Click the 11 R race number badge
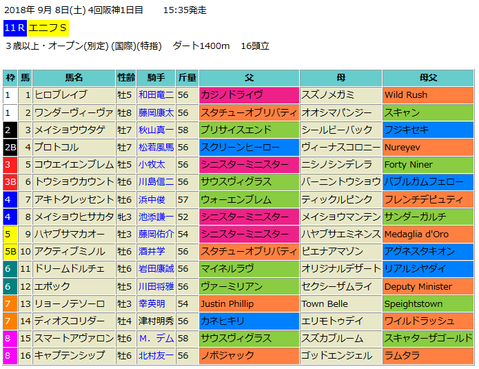The image size is (479, 369). pos(15,28)
